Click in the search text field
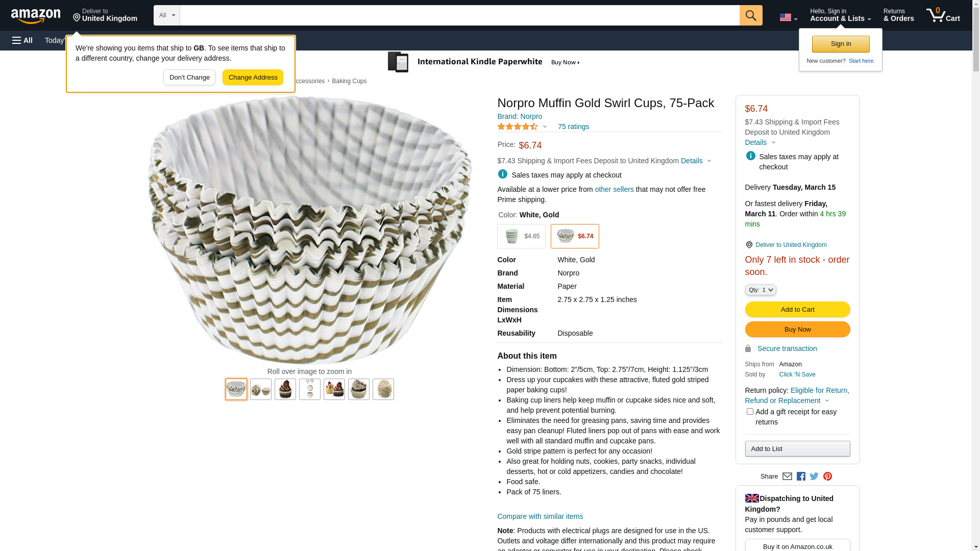 click(x=459, y=15)
